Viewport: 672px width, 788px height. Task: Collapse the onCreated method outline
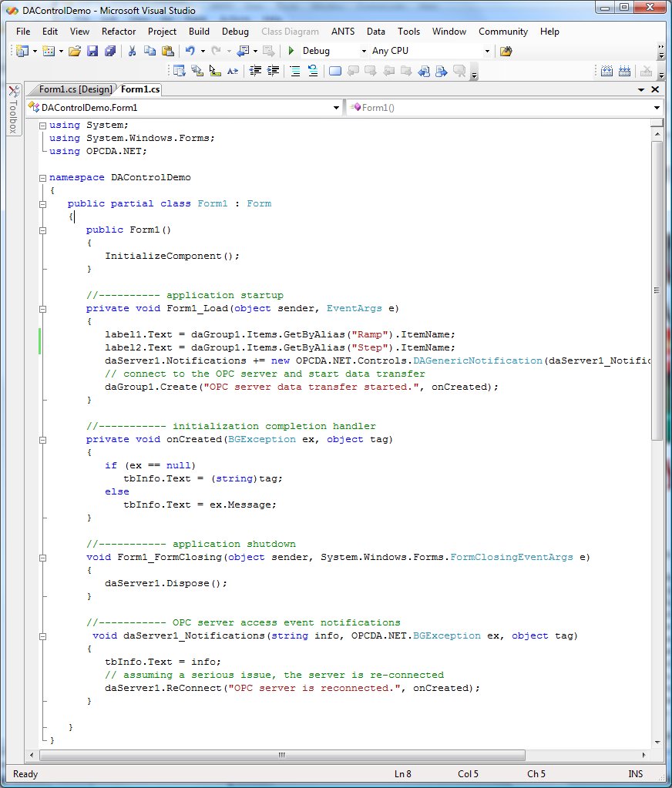point(42,440)
